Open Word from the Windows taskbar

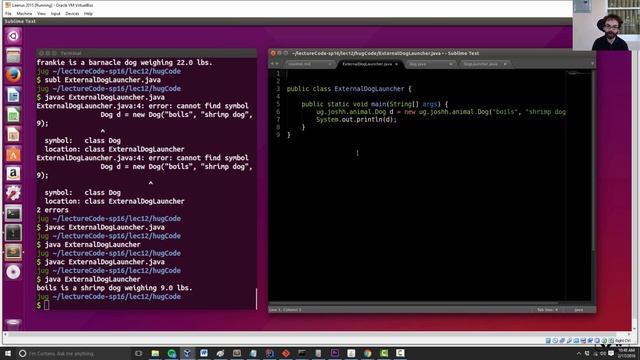[x=204, y=353]
